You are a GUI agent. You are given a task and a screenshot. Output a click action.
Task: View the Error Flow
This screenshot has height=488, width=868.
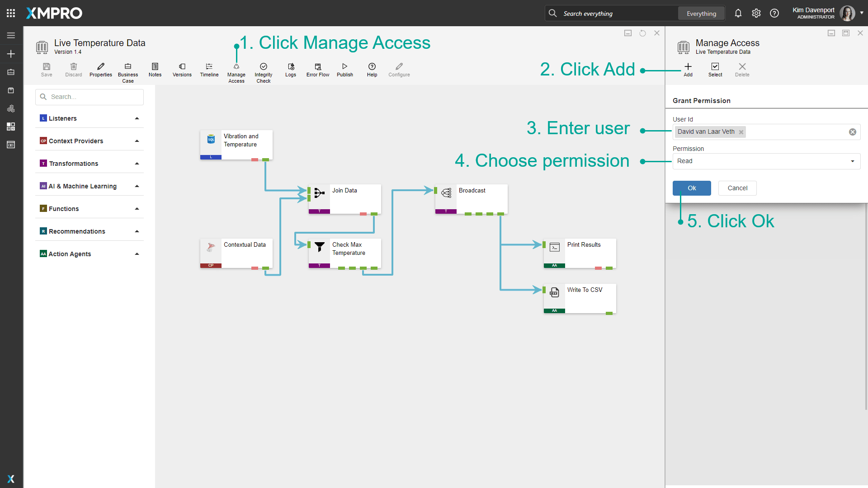point(318,70)
